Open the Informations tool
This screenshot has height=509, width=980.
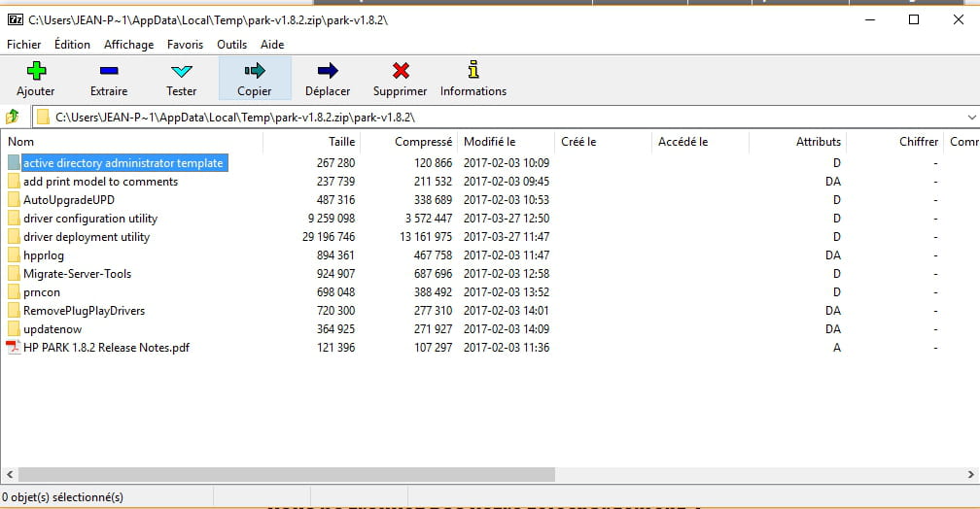(x=473, y=79)
